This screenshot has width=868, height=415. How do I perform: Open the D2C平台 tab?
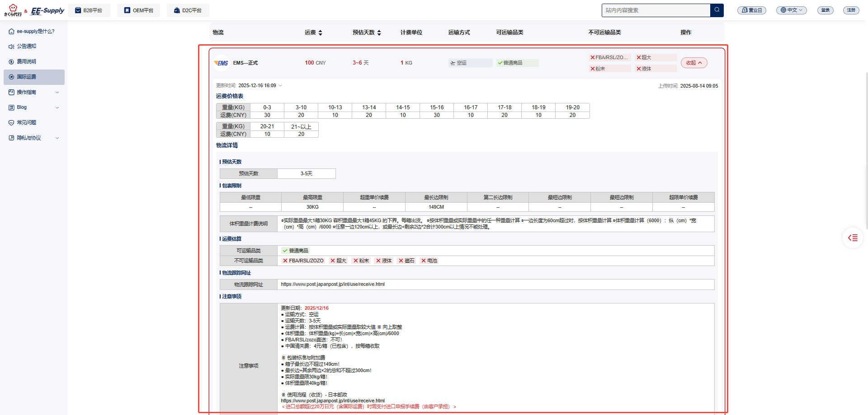pyautogui.click(x=188, y=10)
